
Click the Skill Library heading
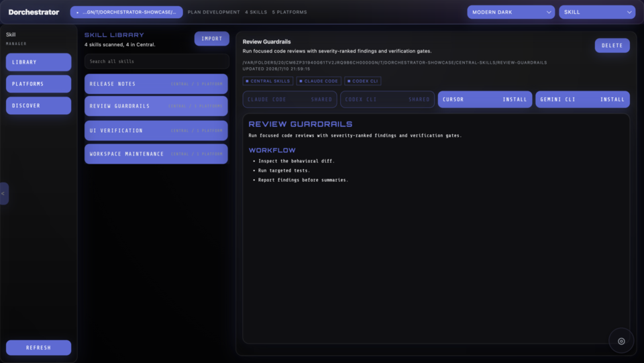(x=114, y=36)
